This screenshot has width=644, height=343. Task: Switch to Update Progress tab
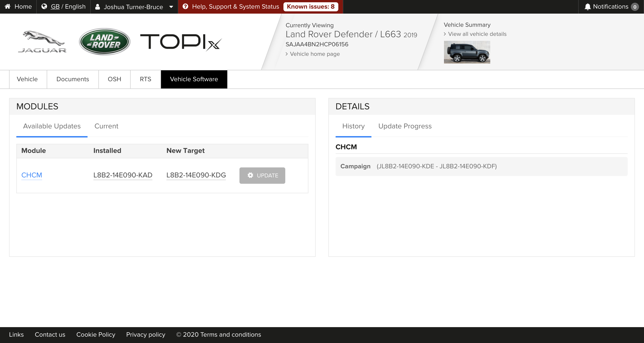405,126
